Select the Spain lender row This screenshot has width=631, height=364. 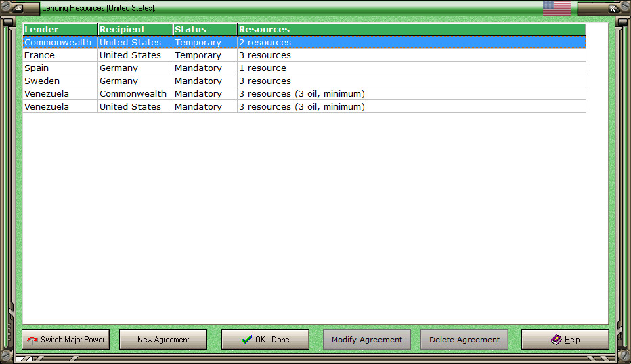[304, 68]
